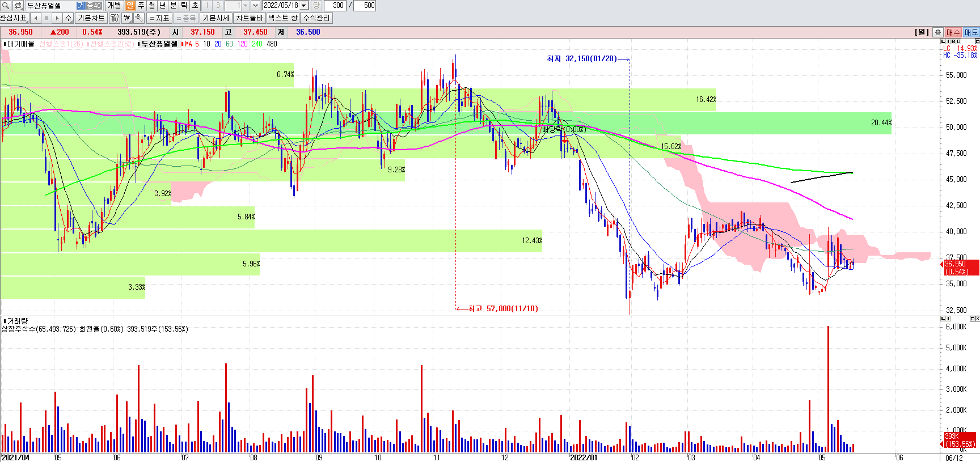Open the 텍스트 창 tab

[x=282, y=18]
